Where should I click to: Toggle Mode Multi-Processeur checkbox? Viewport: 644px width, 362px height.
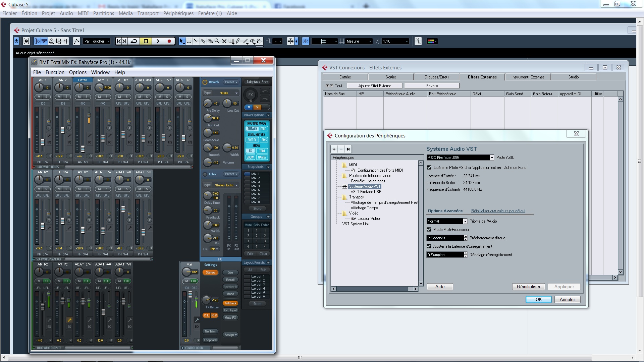click(429, 230)
